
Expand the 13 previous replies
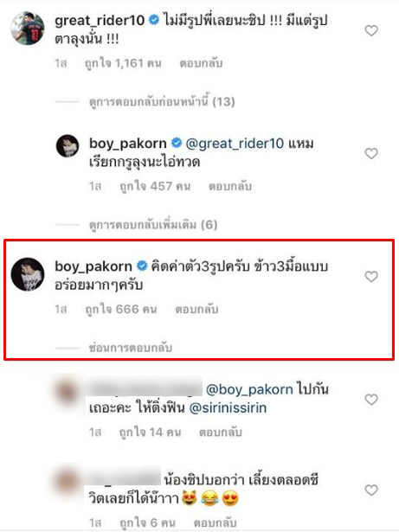162,101
